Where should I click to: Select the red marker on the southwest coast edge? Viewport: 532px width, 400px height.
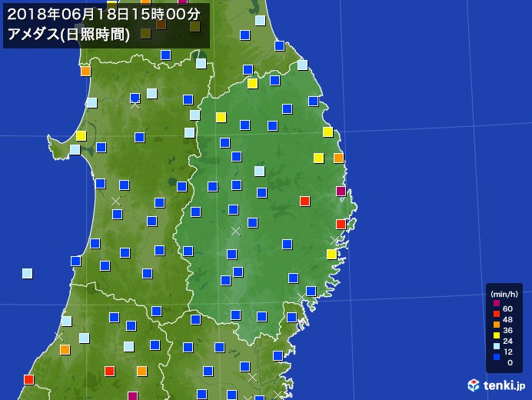pyautogui.click(x=29, y=380)
